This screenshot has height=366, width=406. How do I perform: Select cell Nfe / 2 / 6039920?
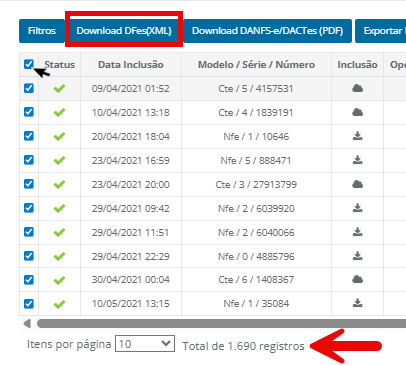[x=256, y=209]
